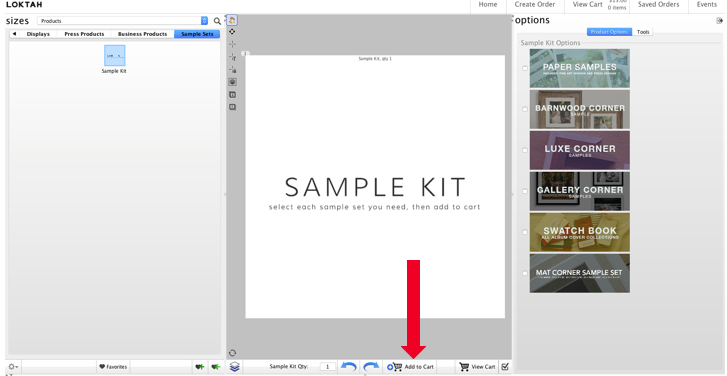Click the left arrow before Displays tab

tap(14, 34)
